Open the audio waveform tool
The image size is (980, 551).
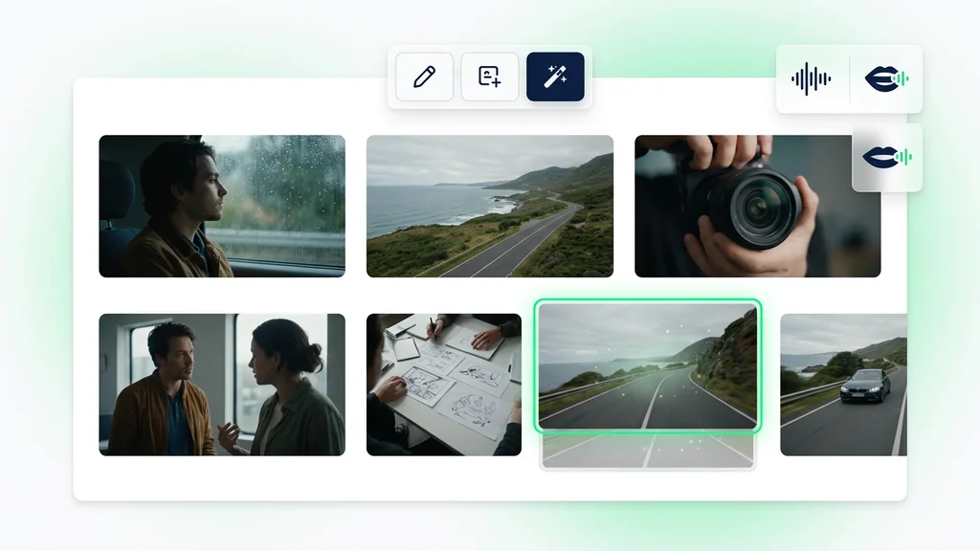[811, 78]
